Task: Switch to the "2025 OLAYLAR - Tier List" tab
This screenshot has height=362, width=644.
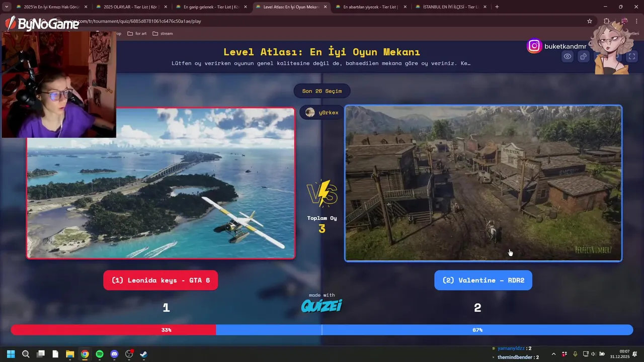Action: click(x=131, y=7)
